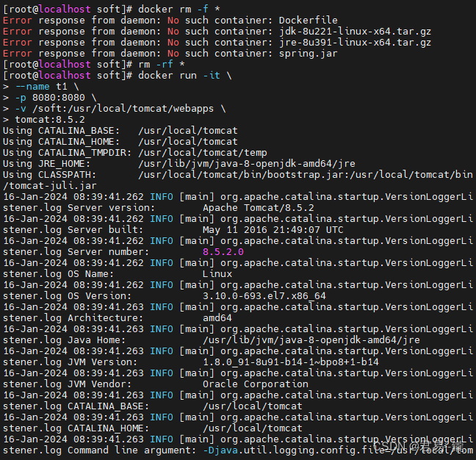Viewport: 476px width, 460px height.
Task: Click the OS version '3.10.0-693.el7.x86_64'
Action: 264,296
